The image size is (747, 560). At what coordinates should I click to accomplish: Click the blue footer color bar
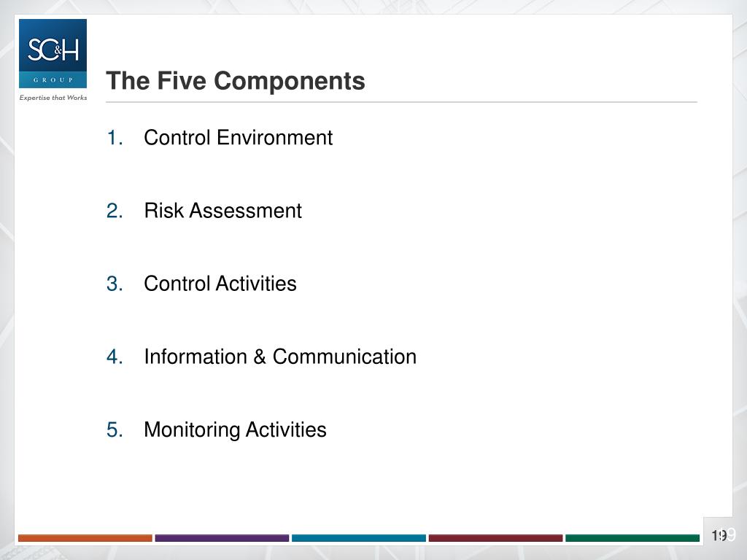click(x=359, y=538)
